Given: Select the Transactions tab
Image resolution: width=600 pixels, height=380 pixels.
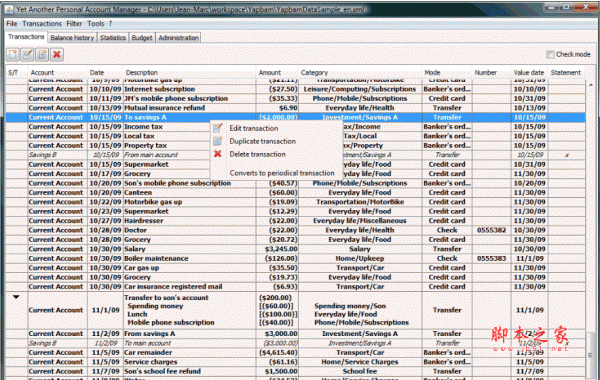Looking at the screenshot, I should (26, 37).
